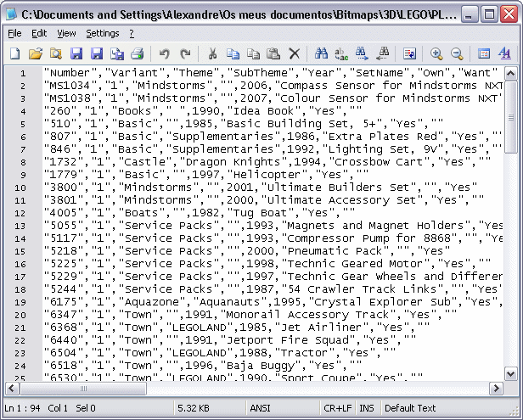Browse files with the magnifier folder icon
The width and height of the screenshot is (523, 420).
pyautogui.click(x=56, y=53)
